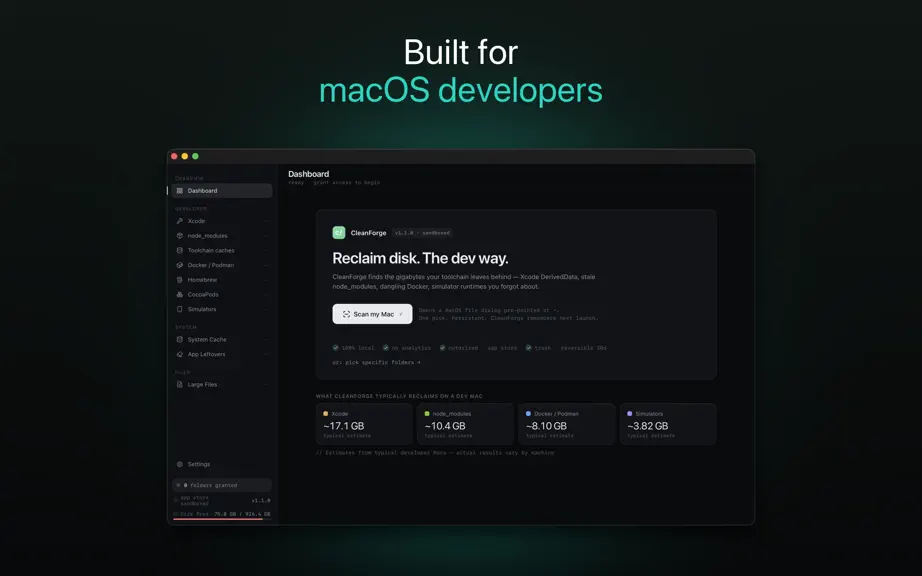Click the '~3.82 GB' Simulators estimate
The image size is (922, 576).
pos(647,426)
